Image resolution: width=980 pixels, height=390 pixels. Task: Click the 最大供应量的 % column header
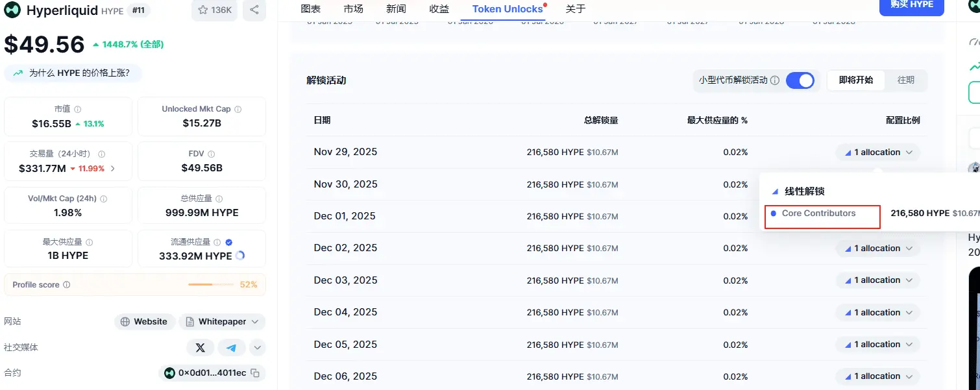point(717,120)
